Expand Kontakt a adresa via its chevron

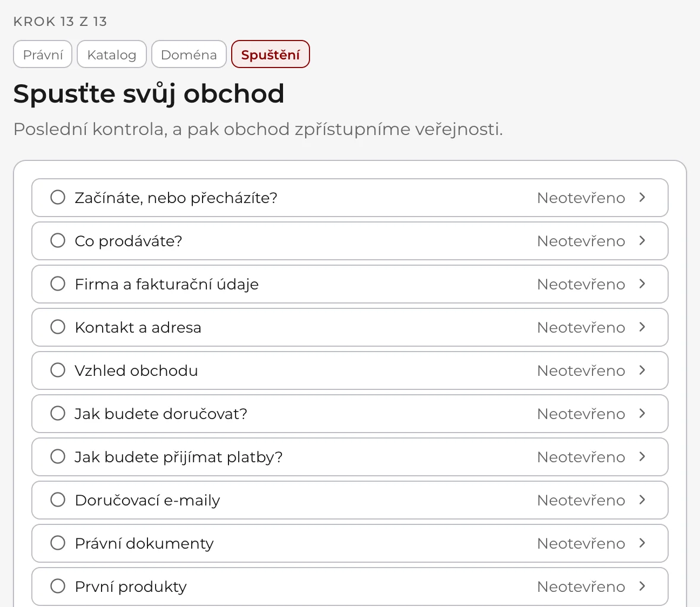pyautogui.click(x=642, y=327)
